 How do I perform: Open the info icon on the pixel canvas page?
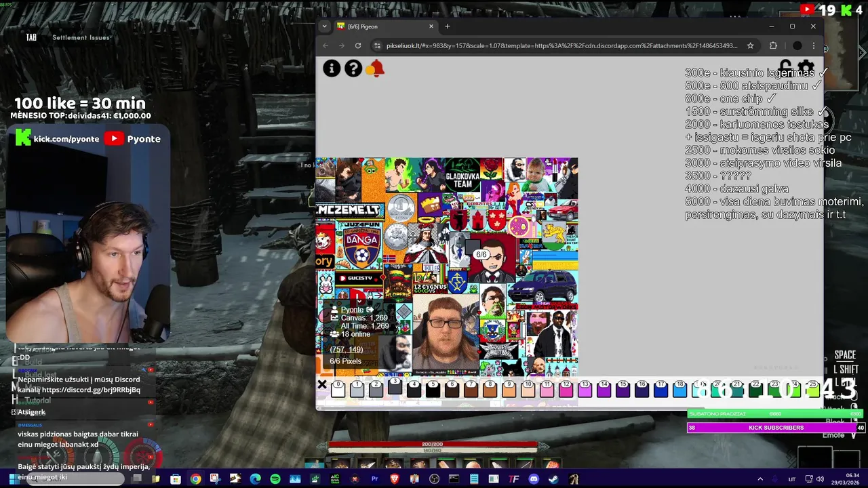pyautogui.click(x=332, y=68)
